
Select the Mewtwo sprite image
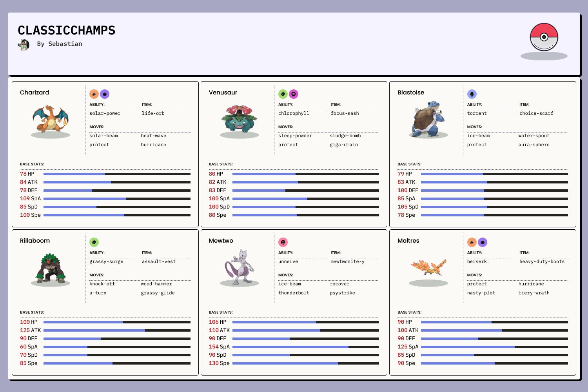click(240, 267)
